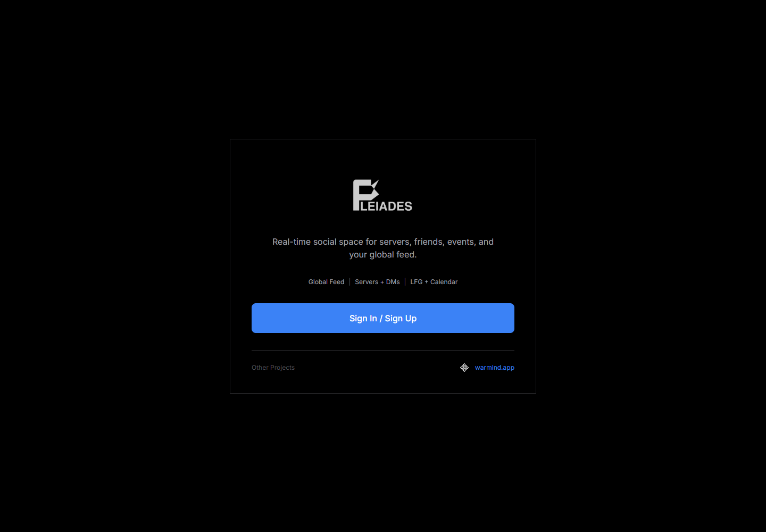This screenshot has height=532, width=766.
Task: Select the LFG + Calendar label
Action: pyautogui.click(x=434, y=282)
